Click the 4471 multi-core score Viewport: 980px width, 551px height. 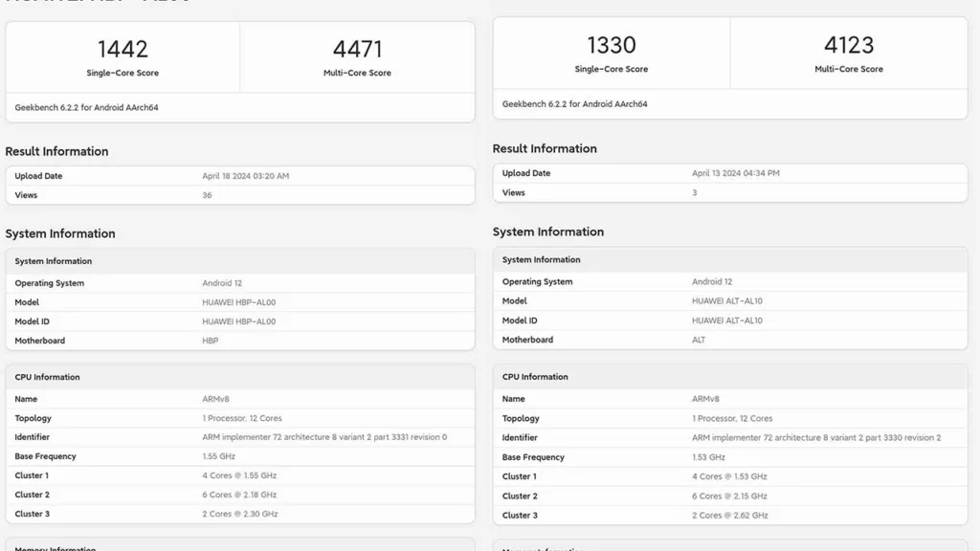pyautogui.click(x=357, y=50)
